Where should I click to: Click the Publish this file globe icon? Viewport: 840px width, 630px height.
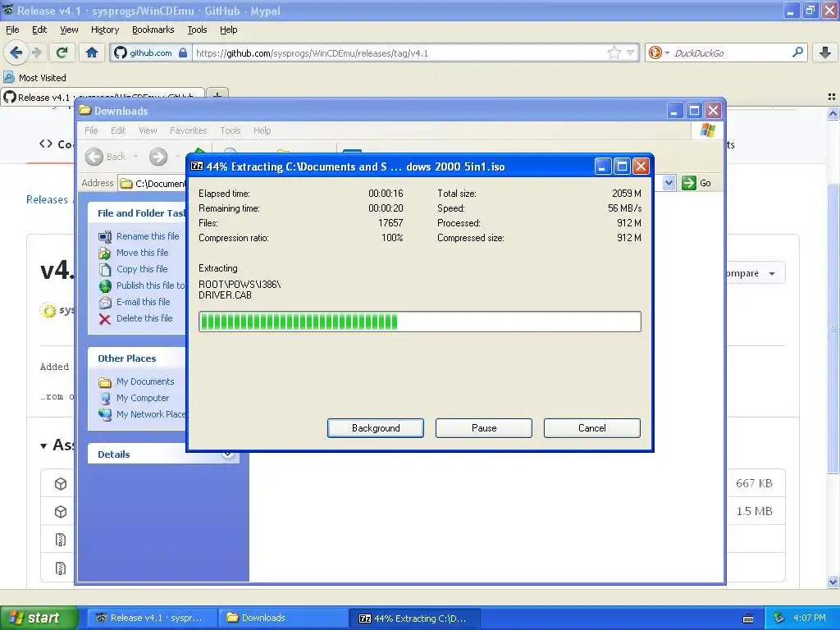tap(105, 285)
